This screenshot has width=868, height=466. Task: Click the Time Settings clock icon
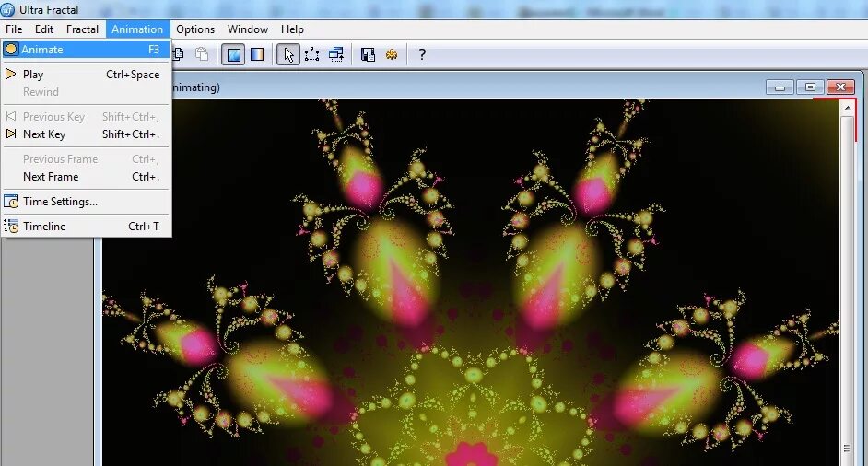tap(11, 202)
